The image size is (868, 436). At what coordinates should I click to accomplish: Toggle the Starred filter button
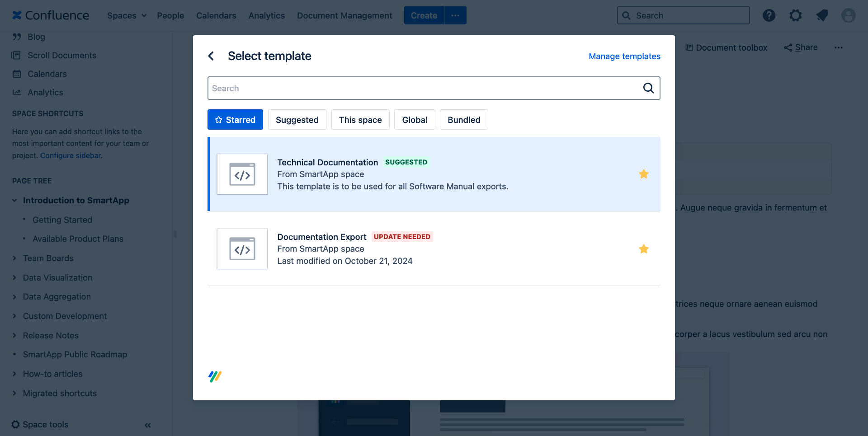coord(235,120)
